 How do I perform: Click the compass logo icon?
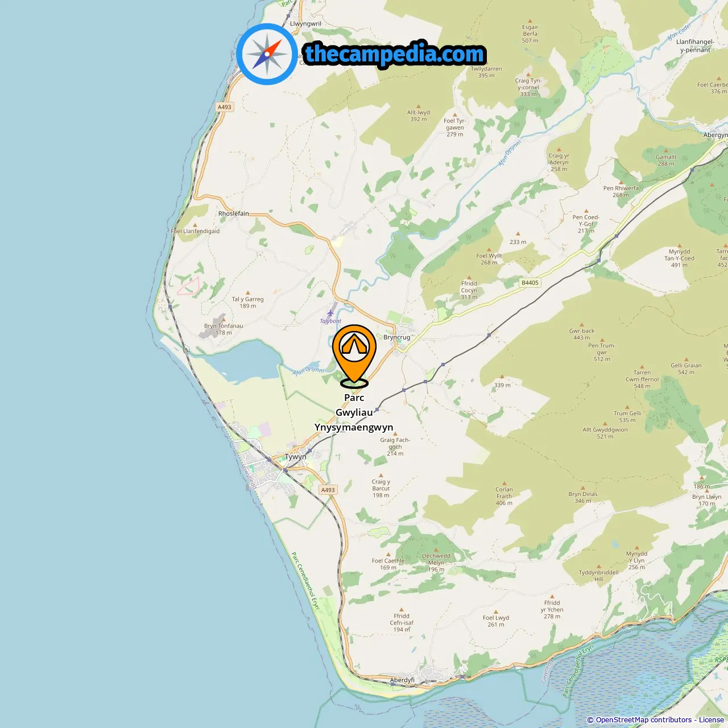[x=267, y=54]
